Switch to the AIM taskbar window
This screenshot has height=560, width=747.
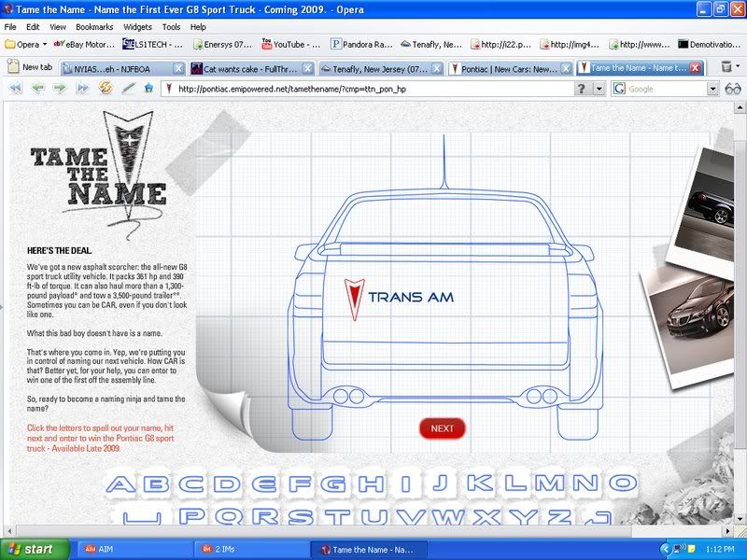coord(134,550)
